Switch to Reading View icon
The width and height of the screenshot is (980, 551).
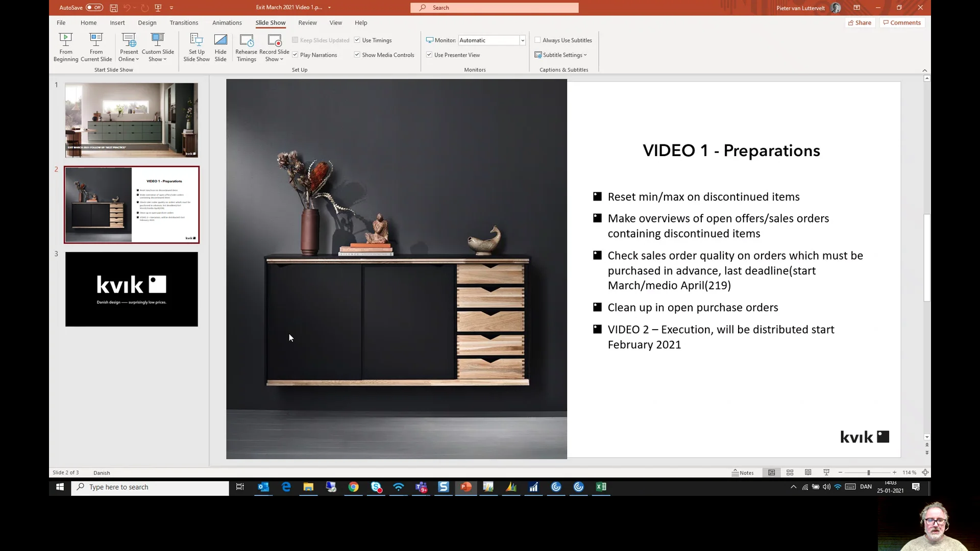tap(808, 472)
